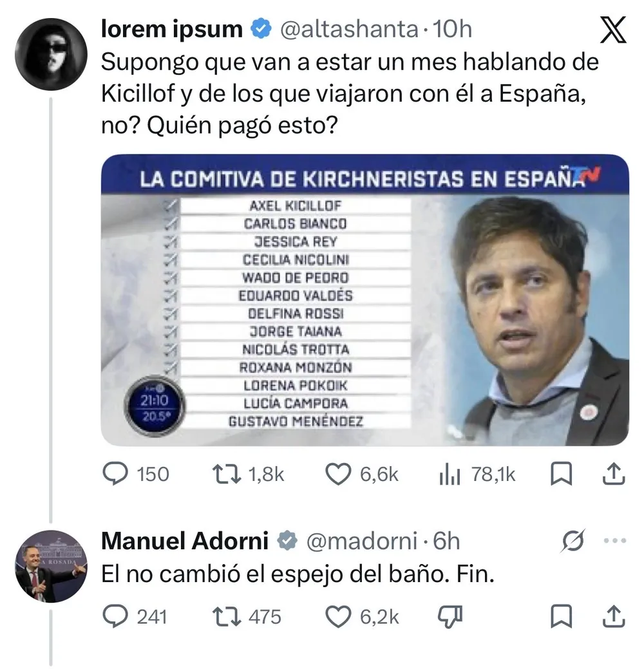Image resolution: width=644 pixels, height=669 pixels.
Task: Open Manuel Adorni's profile avatar
Action: coord(50,567)
